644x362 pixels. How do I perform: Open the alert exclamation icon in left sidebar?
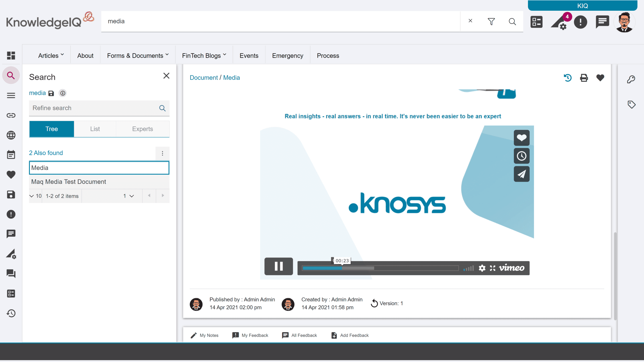(x=11, y=214)
